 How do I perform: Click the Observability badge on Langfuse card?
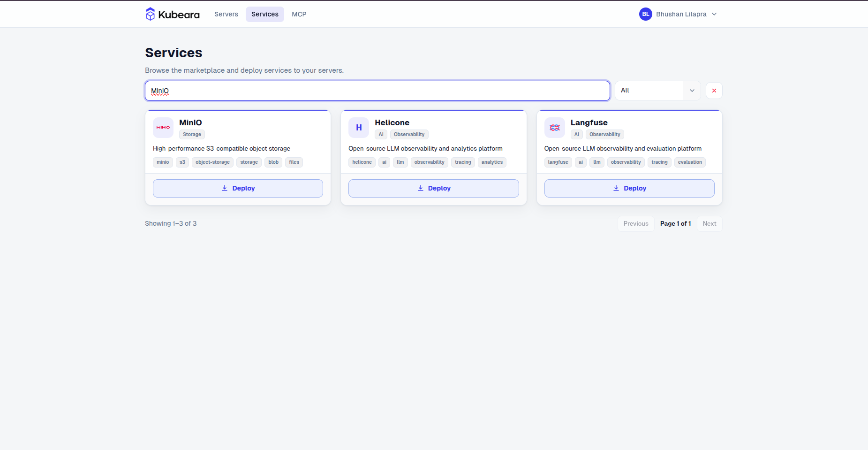[605, 134]
